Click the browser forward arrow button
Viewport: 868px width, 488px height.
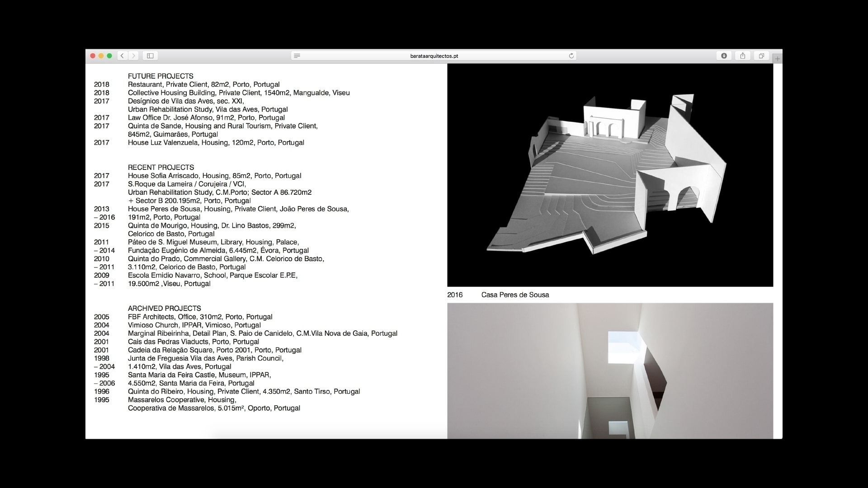(x=133, y=56)
